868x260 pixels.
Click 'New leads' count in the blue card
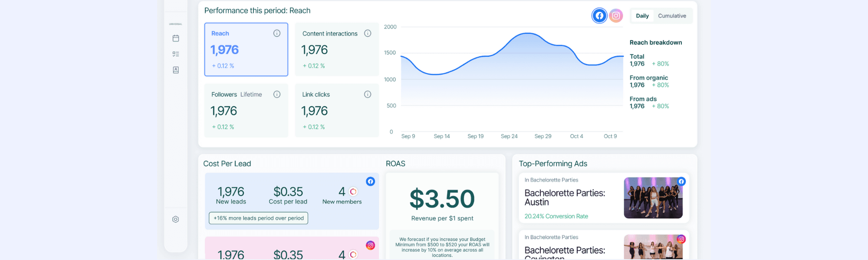[231, 192]
